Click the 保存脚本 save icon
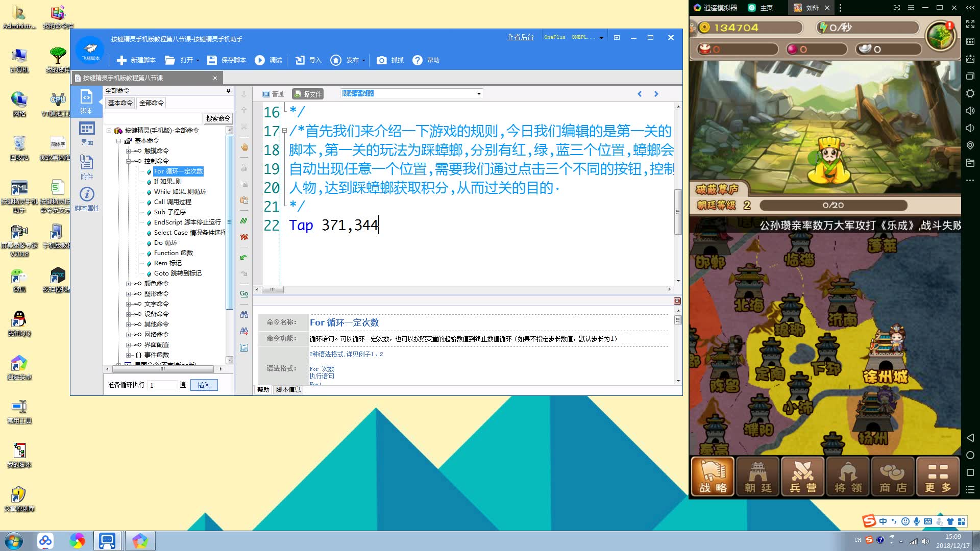 212,60
